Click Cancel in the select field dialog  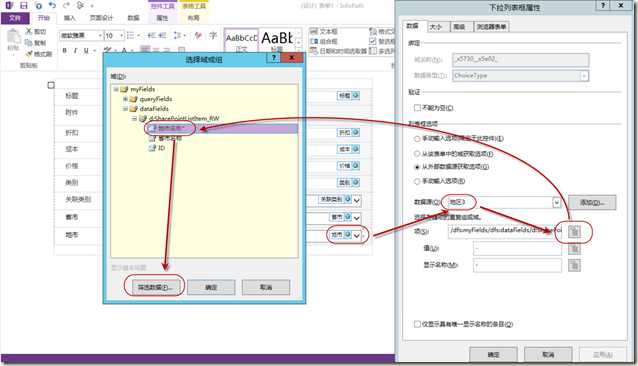[x=266, y=287]
